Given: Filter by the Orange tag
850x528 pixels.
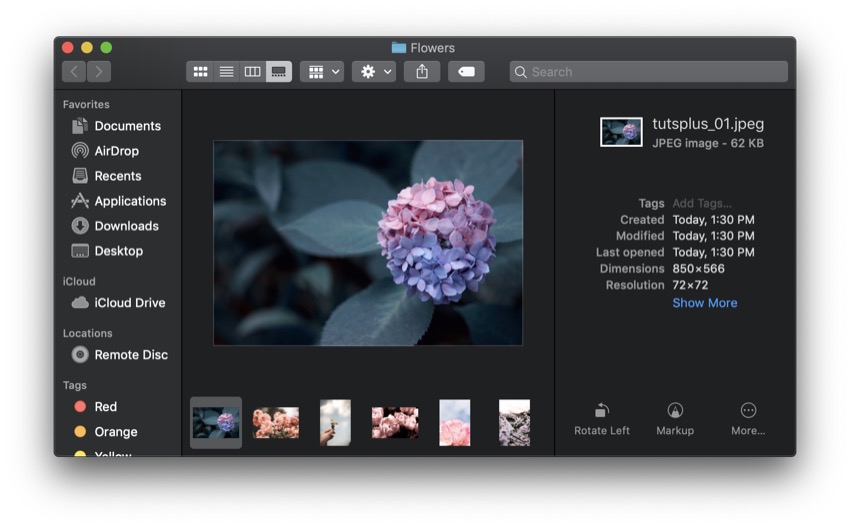Looking at the screenshot, I should click(117, 432).
